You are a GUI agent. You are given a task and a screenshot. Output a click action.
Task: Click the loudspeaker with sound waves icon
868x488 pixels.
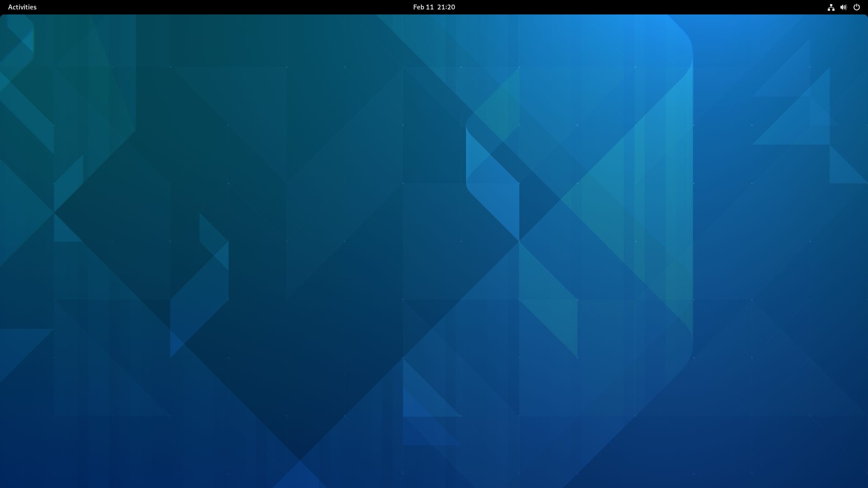843,7
